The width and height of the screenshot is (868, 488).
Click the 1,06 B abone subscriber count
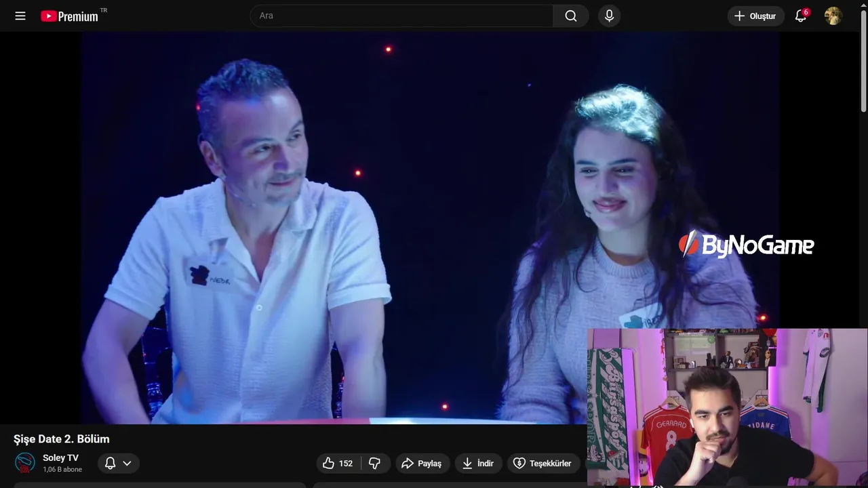tap(62, 470)
